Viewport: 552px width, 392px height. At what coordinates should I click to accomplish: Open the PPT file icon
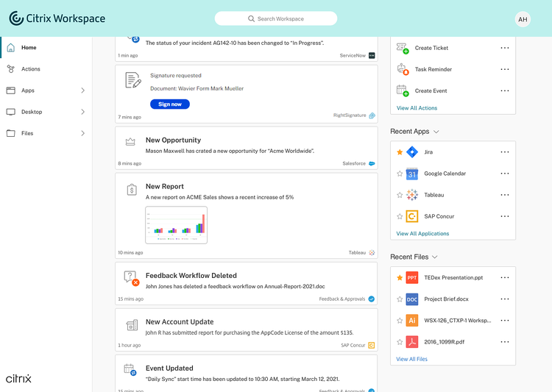(x=412, y=278)
